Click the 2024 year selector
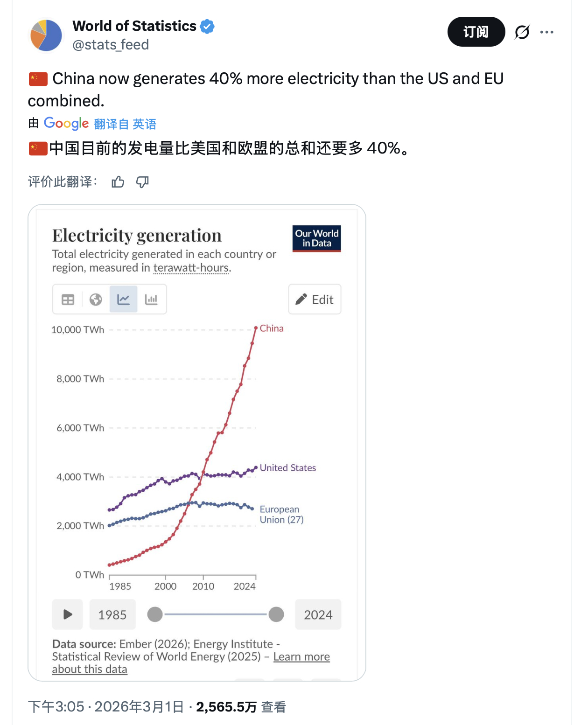588x725 pixels. [318, 614]
